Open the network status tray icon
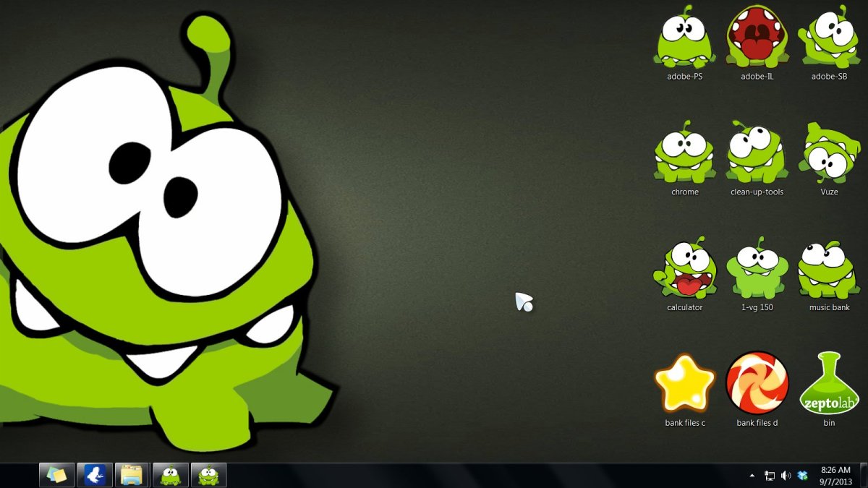868x488 pixels. pyautogui.click(x=770, y=475)
